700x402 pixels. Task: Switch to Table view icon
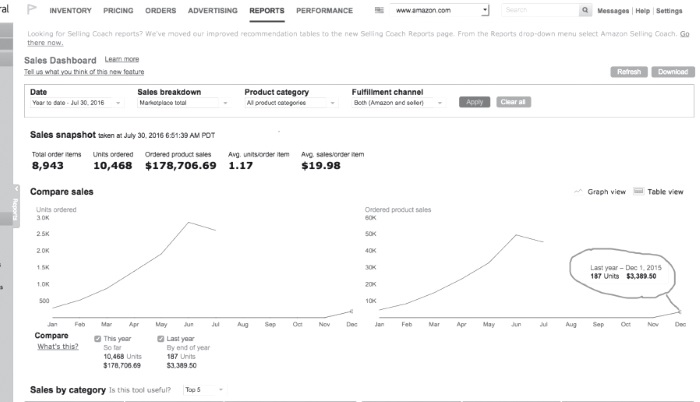639,191
